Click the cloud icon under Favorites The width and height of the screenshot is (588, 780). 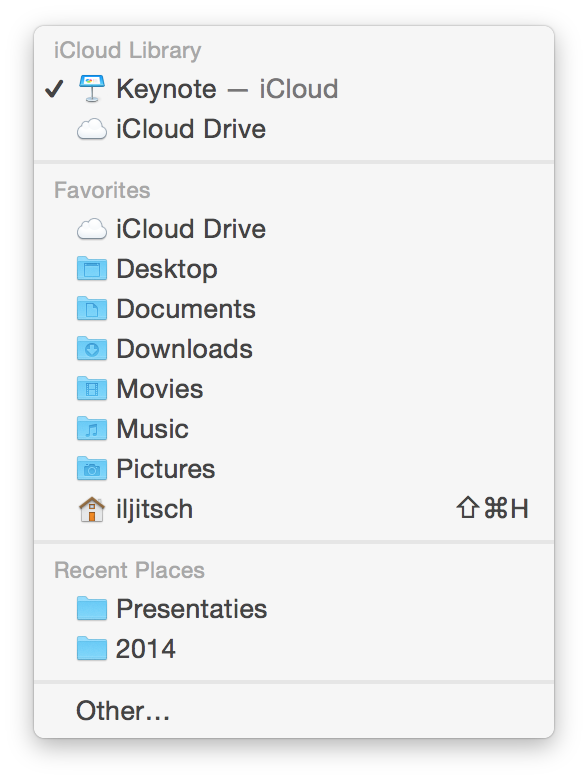(92, 229)
